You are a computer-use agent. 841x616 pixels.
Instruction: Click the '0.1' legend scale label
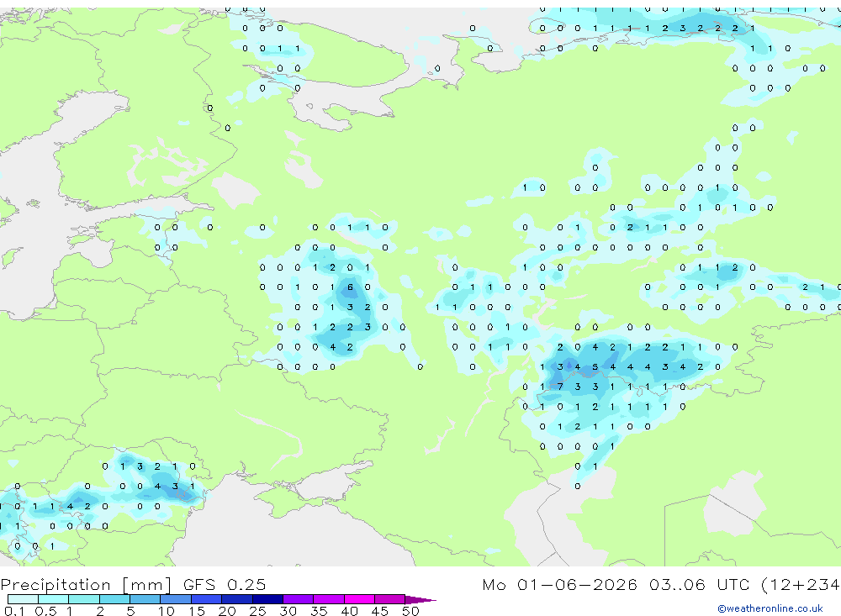[14, 611]
